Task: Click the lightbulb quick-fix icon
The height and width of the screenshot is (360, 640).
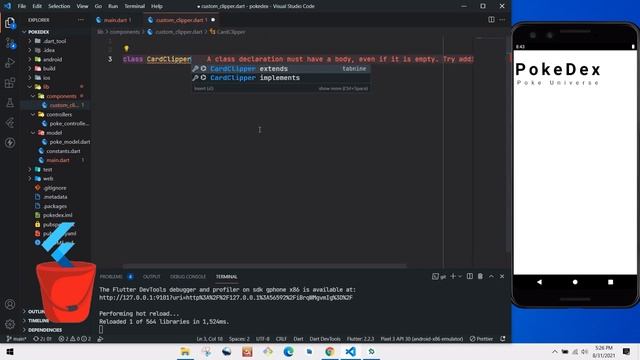Action: (127, 49)
